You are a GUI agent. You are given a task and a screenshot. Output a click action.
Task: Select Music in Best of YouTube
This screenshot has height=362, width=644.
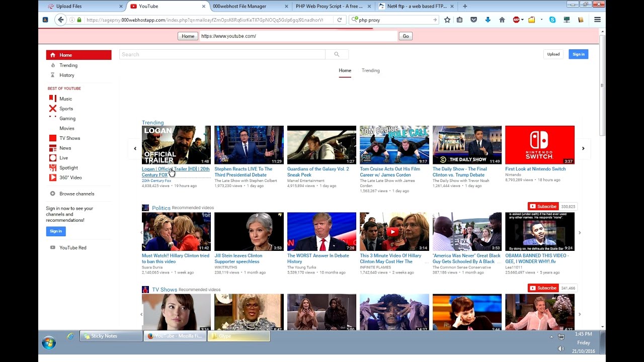point(66,99)
